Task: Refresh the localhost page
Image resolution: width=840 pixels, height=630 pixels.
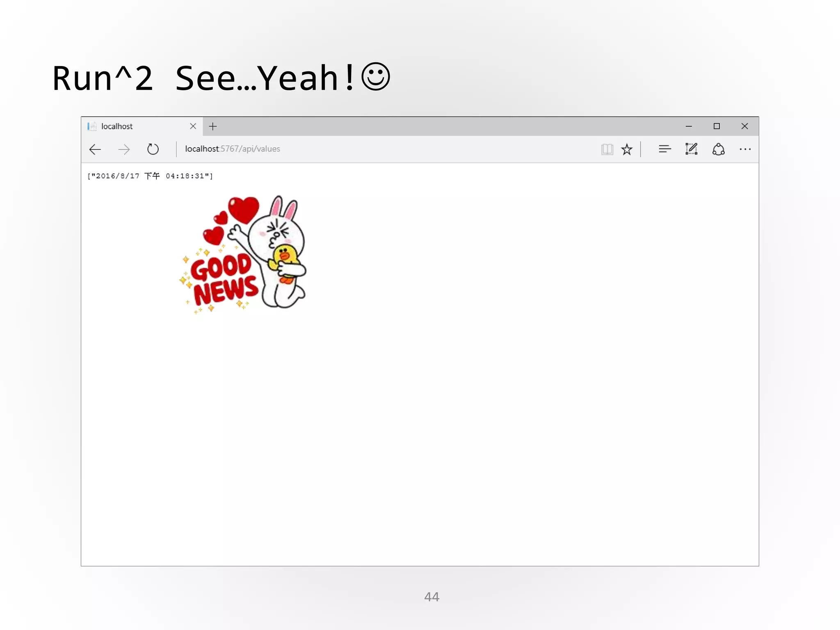Action: tap(153, 149)
